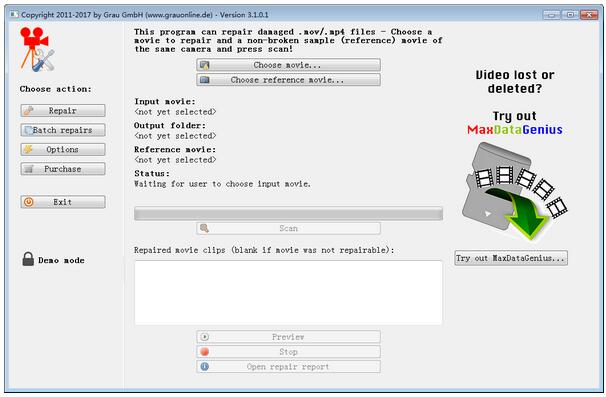Click the MaxDataGenius colored text
Screen dimensions: 606x397
point(515,129)
